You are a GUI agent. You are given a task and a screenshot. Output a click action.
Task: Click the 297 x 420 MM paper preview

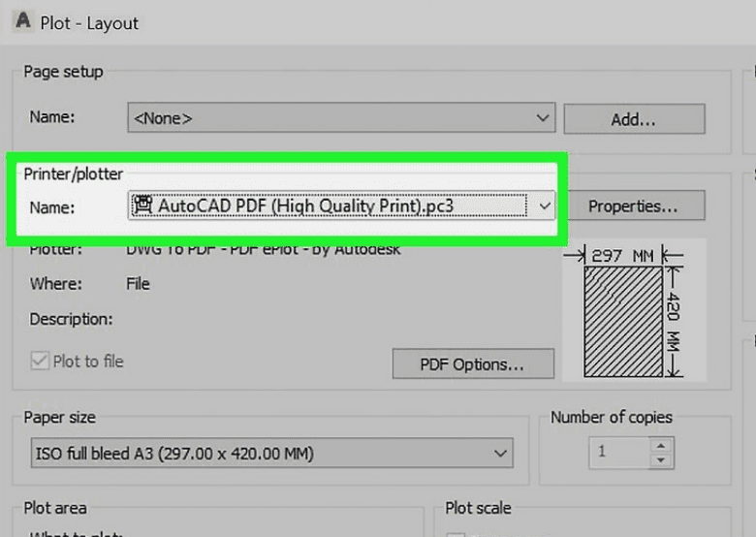tap(634, 310)
